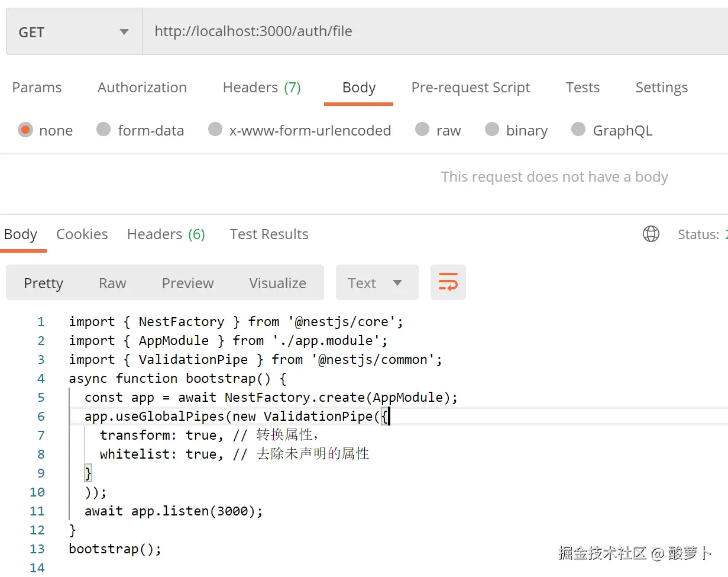
Task: Open the Pre-request Script tab
Action: pos(471,88)
